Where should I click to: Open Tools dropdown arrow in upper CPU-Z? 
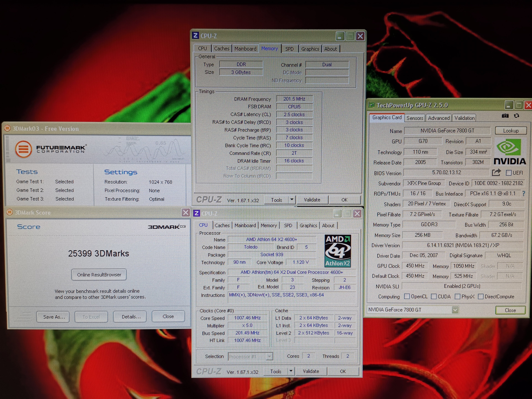pyautogui.click(x=292, y=200)
